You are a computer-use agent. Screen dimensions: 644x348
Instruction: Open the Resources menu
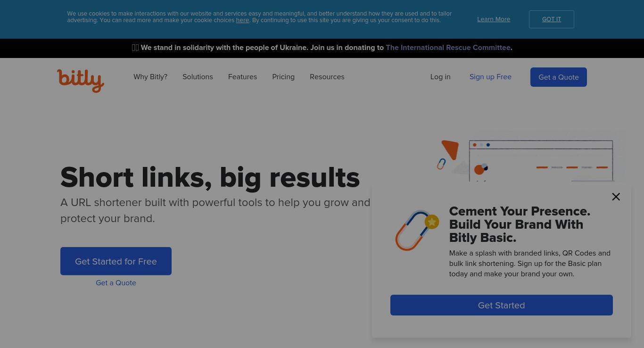tap(327, 77)
